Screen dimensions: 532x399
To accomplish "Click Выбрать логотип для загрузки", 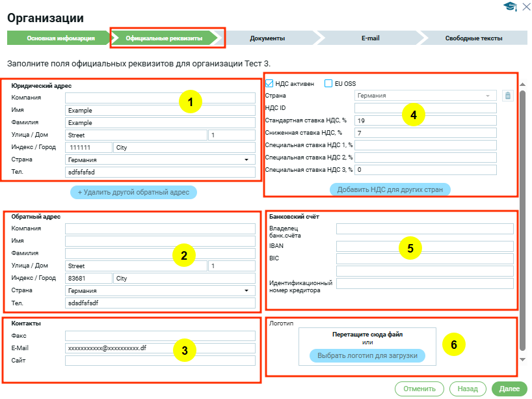I will (x=367, y=356).
